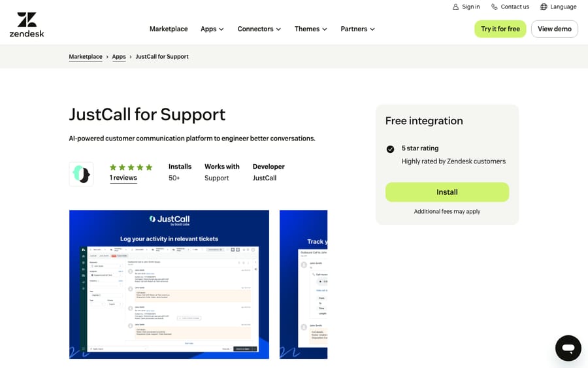588x368 pixels.
Task: Click the Try it for free button
Action: point(500,29)
